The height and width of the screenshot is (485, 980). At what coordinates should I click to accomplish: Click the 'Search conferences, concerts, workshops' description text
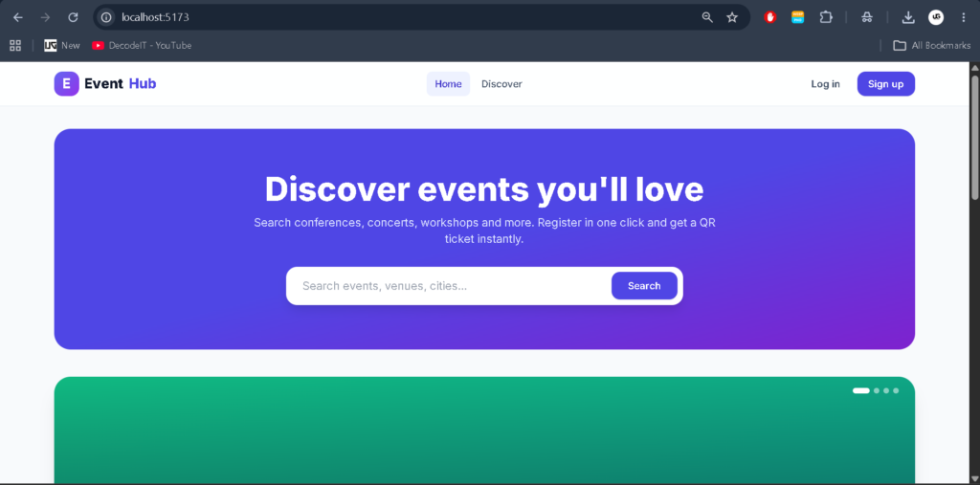[x=484, y=231]
